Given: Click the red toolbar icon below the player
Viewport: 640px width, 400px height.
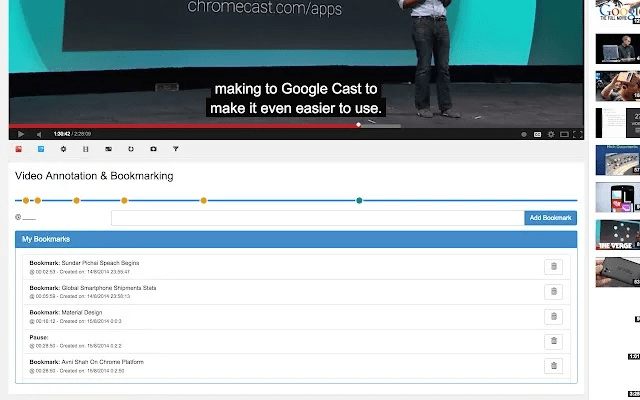Looking at the screenshot, I should click(x=19, y=149).
